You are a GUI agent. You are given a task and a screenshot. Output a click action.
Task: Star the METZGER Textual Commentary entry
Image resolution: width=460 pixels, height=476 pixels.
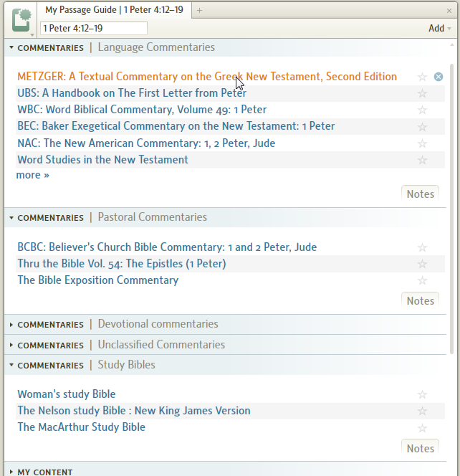pyautogui.click(x=422, y=77)
